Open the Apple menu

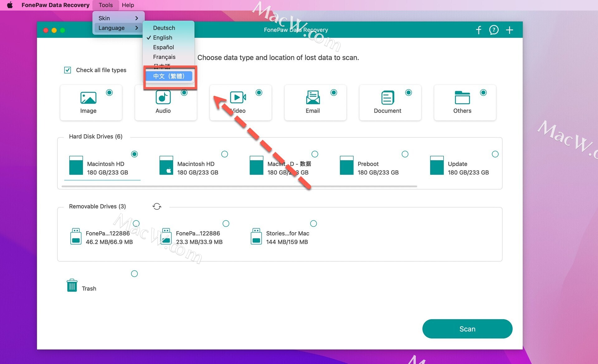point(10,5)
